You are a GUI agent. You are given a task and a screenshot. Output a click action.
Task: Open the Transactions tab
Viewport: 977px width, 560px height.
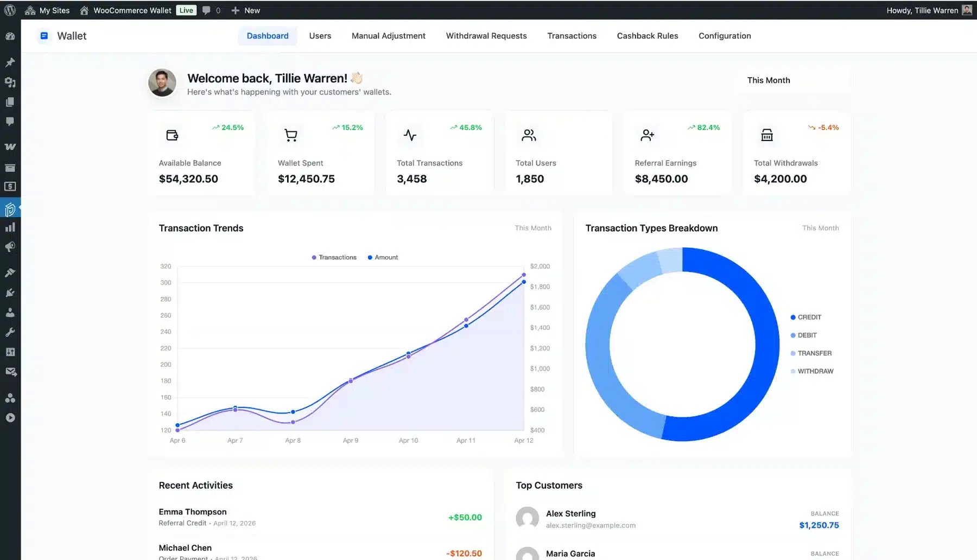pyautogui.click(x=572, y=36)
